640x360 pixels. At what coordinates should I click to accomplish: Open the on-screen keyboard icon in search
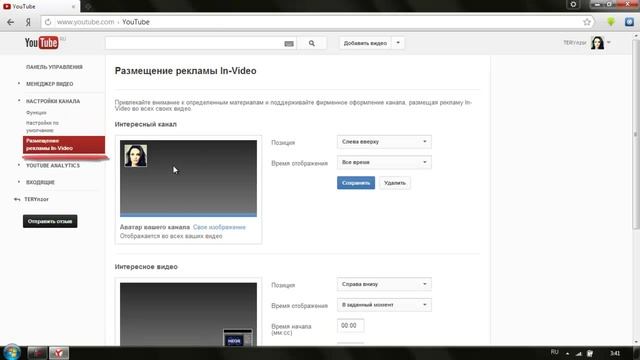coord(289,43)
